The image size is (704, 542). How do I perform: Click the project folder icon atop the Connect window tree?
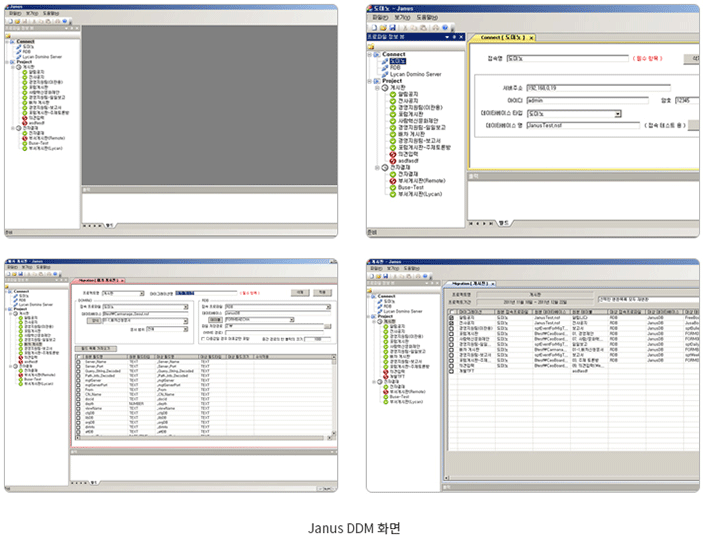point(373,45)
